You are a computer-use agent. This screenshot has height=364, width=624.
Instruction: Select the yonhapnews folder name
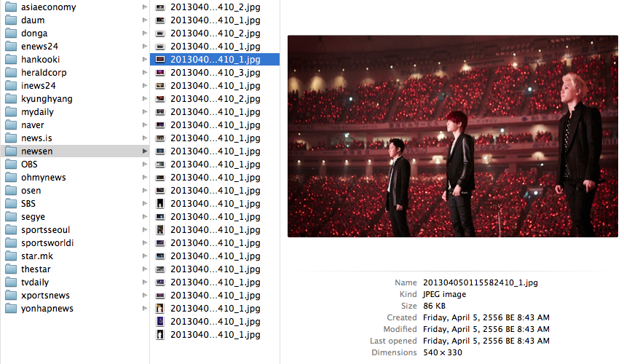pyautogui.click(x=47, y=309)
